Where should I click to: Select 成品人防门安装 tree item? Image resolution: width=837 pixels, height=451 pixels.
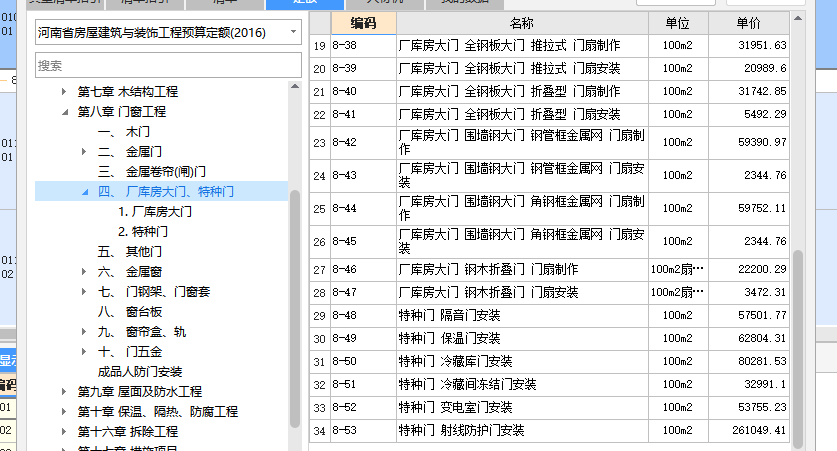pyautogui.click(x=140, y=372)
